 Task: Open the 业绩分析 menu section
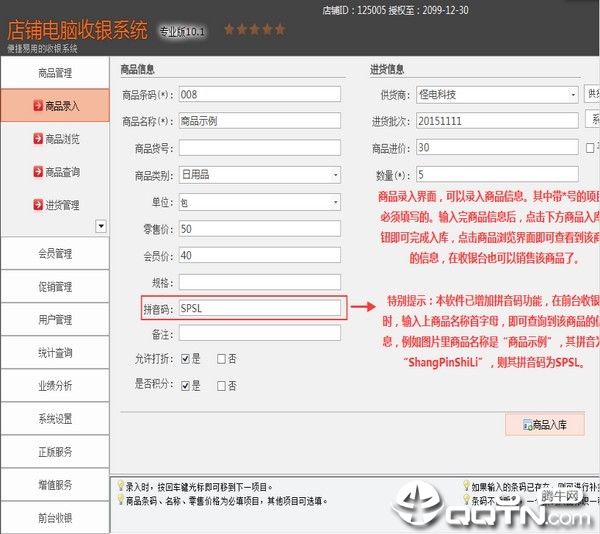tap(55, 386)
